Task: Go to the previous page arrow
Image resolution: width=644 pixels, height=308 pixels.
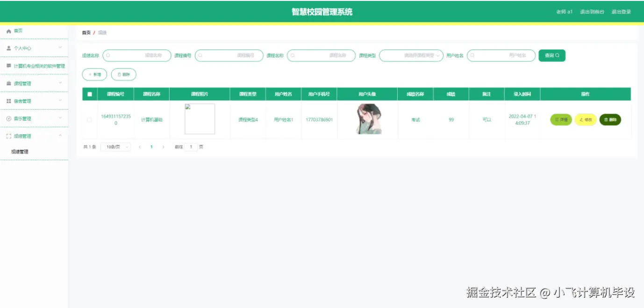Action: pos(140,147)
